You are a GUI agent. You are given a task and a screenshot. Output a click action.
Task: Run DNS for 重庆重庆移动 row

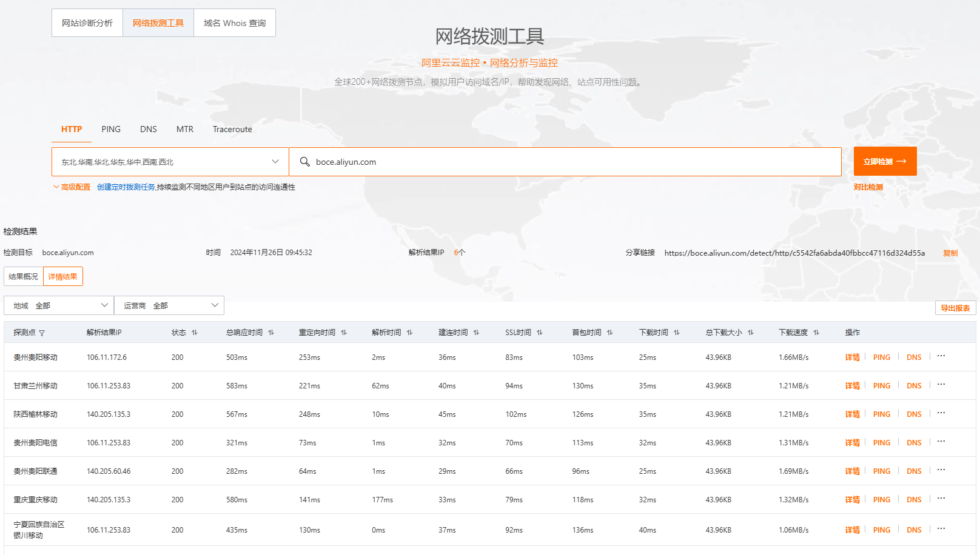[914, 500]
